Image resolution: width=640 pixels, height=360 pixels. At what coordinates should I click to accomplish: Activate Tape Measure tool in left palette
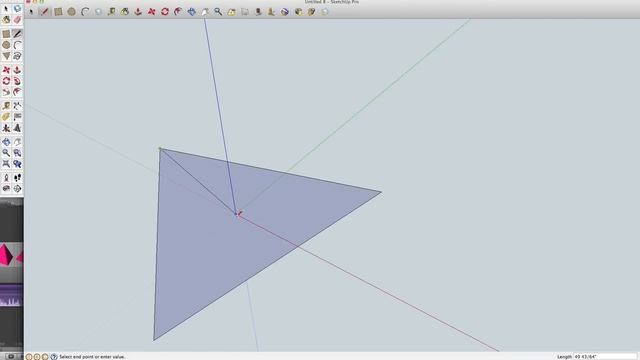click(6, 106)
